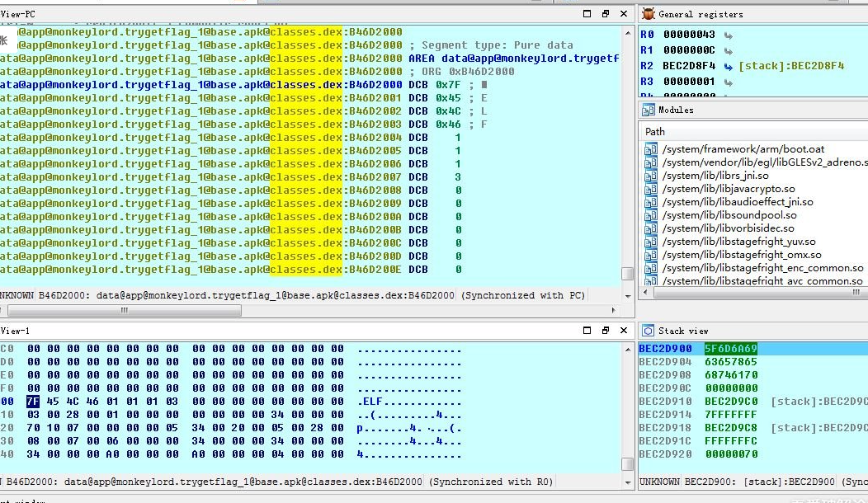Select the libjavacrypto.so module

[x=728, y=189]
